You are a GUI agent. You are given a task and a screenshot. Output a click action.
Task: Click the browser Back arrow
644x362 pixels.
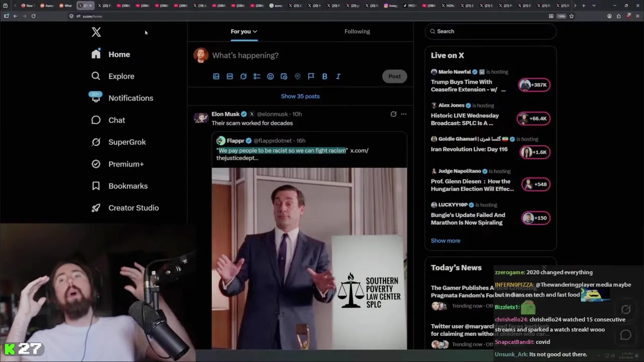coord(15,16)
